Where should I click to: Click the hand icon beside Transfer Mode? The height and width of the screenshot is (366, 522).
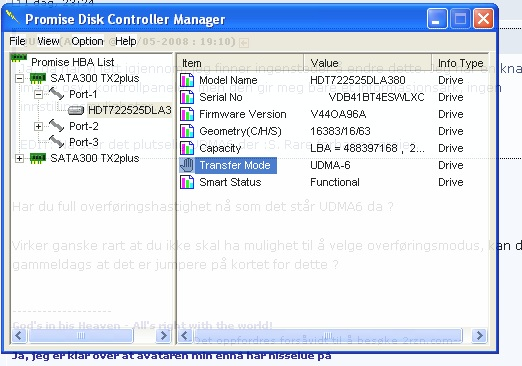point(187,165)
